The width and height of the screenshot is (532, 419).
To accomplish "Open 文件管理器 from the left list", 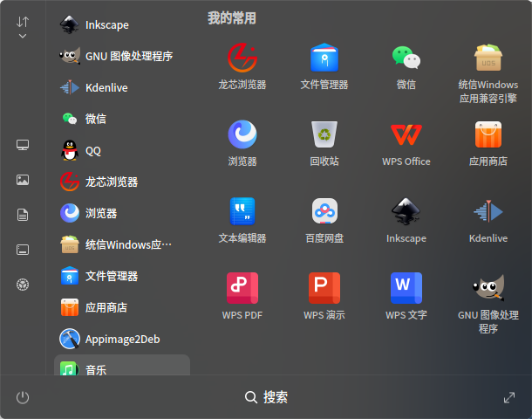I will 122,276.
